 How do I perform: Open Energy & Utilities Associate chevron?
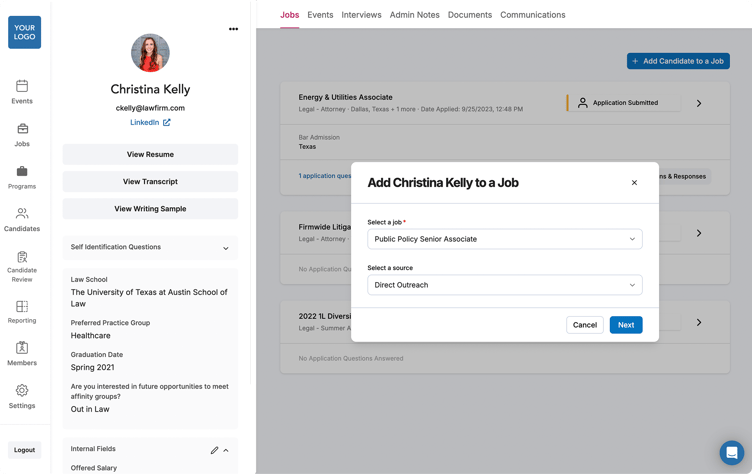pos(699,103)
